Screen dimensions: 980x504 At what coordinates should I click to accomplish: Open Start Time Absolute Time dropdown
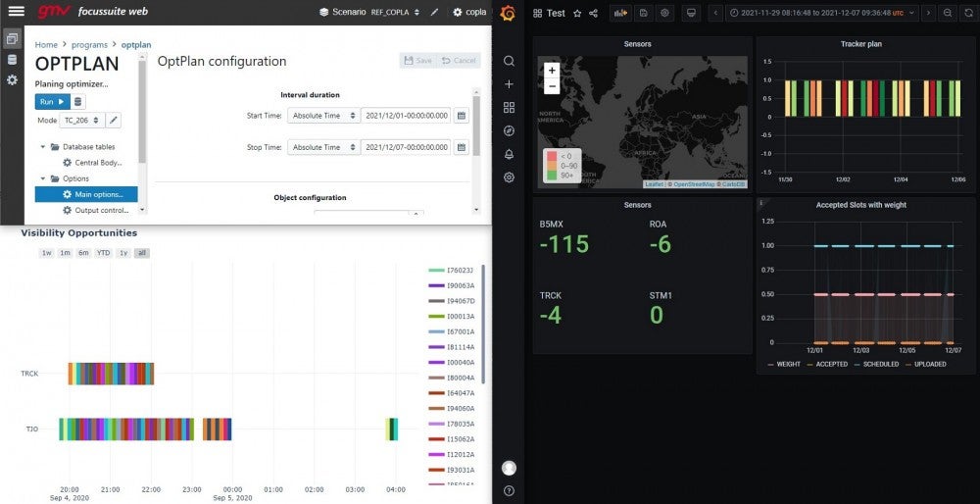coord(323,116)
